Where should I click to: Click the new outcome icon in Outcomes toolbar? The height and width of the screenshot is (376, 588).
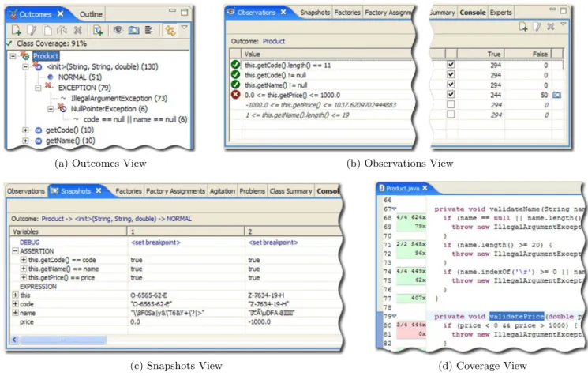[x=16, y=30]
